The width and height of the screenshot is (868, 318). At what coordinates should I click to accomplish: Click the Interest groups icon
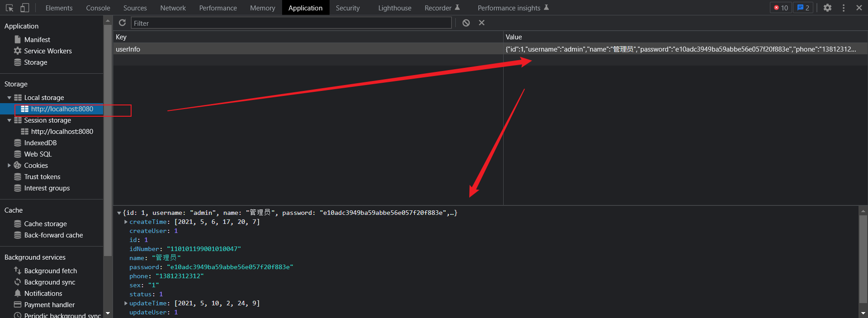point(18,188)
